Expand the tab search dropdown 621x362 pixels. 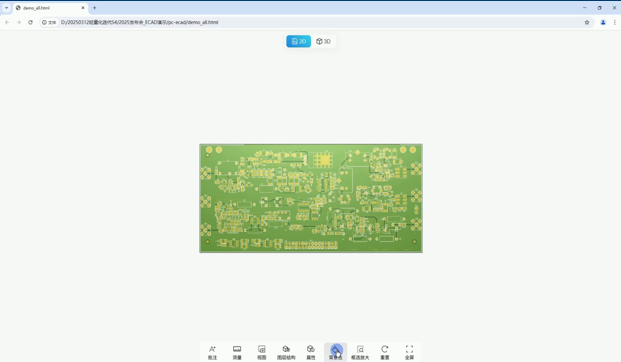(6, 8)
